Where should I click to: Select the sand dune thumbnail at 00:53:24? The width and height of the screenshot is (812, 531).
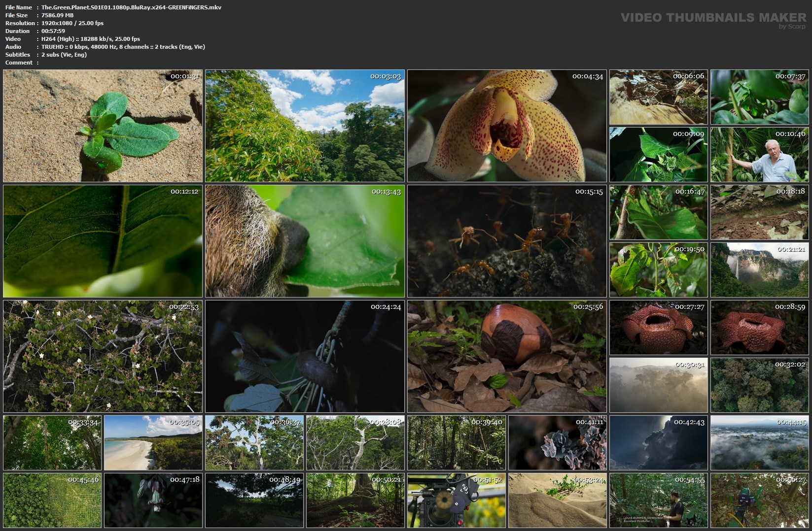558,500
